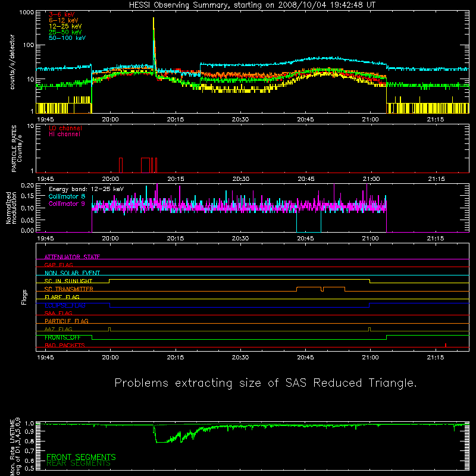Click the "counts/s/detector" axis label
Image resolution: width=476 pixels, height=476 pixels.
click(12, 62)
